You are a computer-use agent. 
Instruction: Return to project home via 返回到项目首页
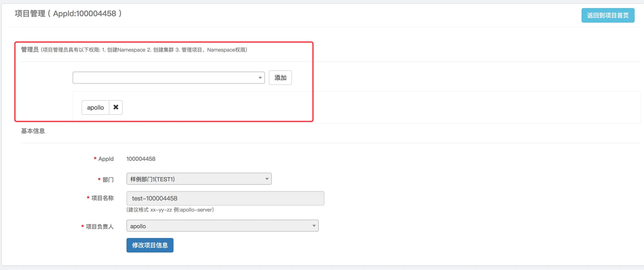tap(607, 16)
